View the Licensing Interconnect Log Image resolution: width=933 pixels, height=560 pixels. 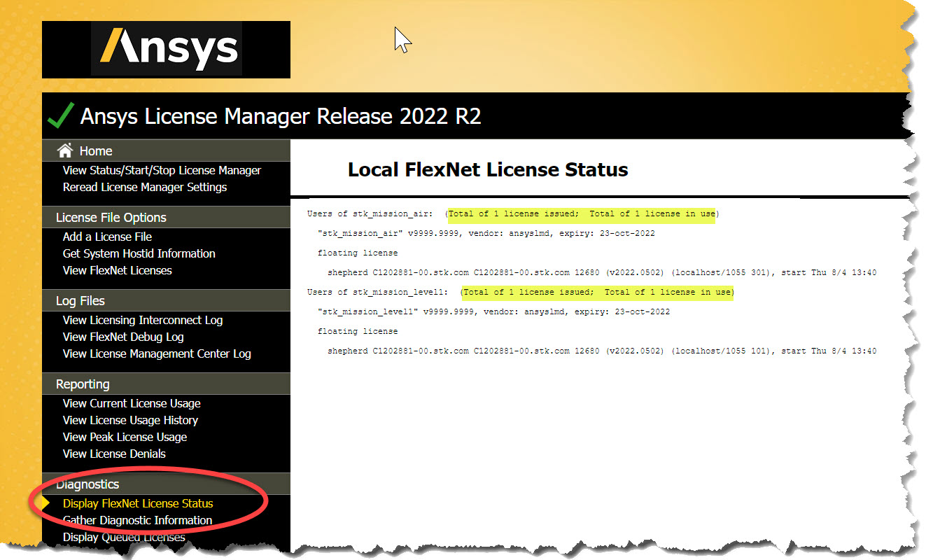(x=143, y=320)
